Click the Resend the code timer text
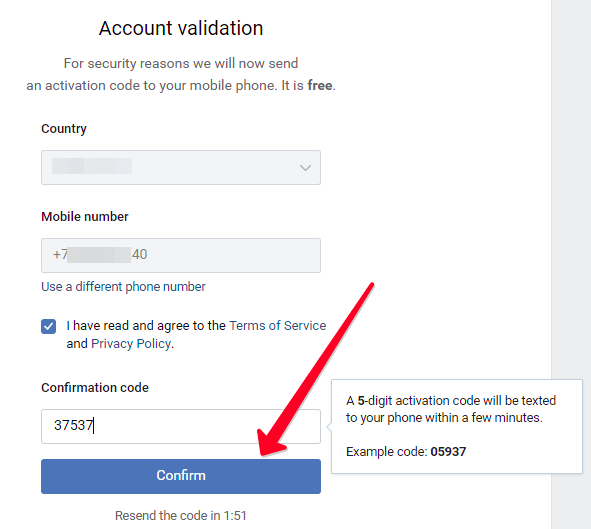 coord(181,515)
